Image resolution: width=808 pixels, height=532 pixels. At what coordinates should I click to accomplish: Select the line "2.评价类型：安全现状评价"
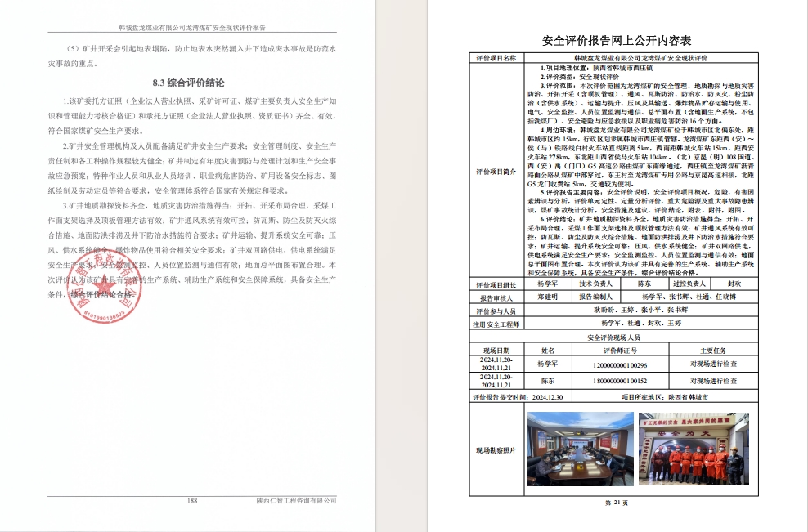(x=580, y=77)
